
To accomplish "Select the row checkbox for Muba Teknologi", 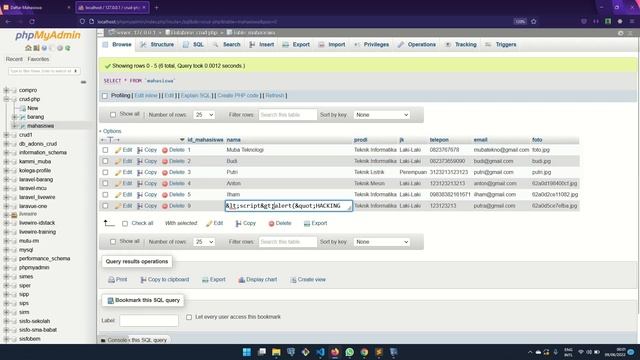I will (x=105, y=150).
